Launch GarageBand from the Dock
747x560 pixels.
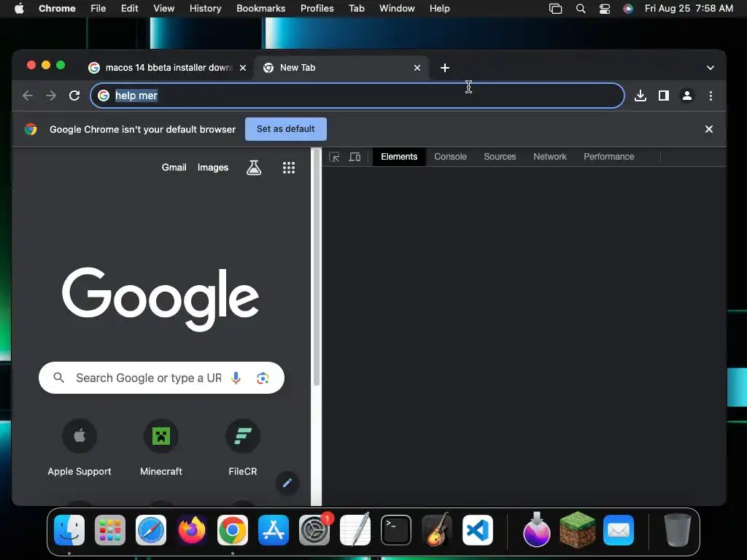pyautogui.click(x=437, y=530)
